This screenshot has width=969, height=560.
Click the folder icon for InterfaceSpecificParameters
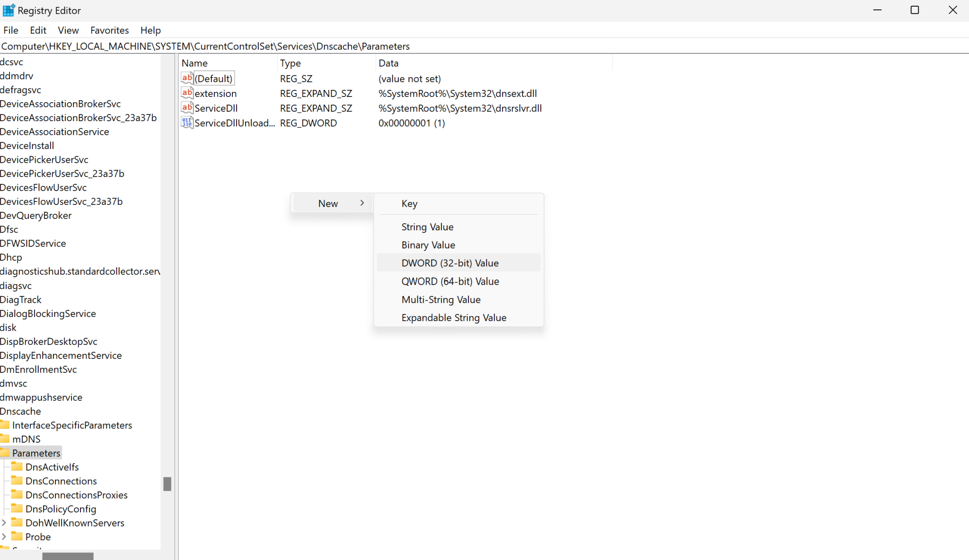click(5, 424)
